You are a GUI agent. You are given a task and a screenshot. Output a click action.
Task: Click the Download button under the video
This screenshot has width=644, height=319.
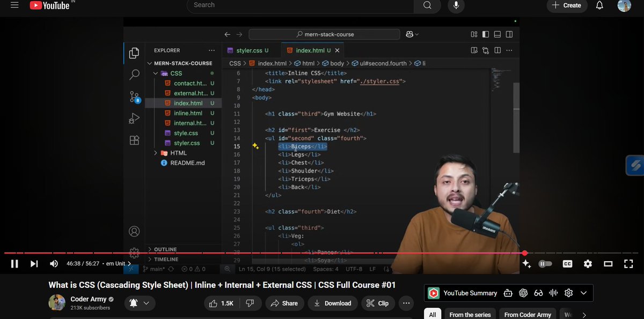[x=333, y=303]
